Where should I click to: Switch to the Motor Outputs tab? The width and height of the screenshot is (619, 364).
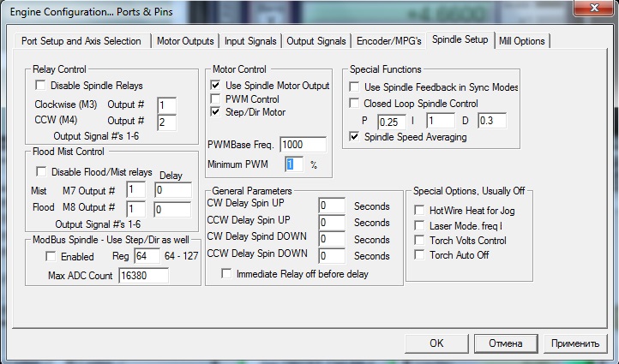pyautogui.click(x=185, y=40)
